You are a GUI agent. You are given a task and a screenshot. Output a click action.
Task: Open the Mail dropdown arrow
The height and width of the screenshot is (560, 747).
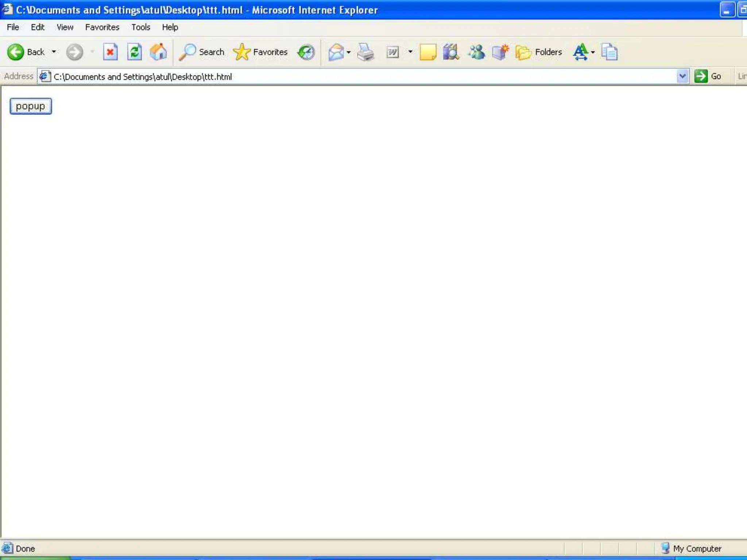click(x=349, y=52)
